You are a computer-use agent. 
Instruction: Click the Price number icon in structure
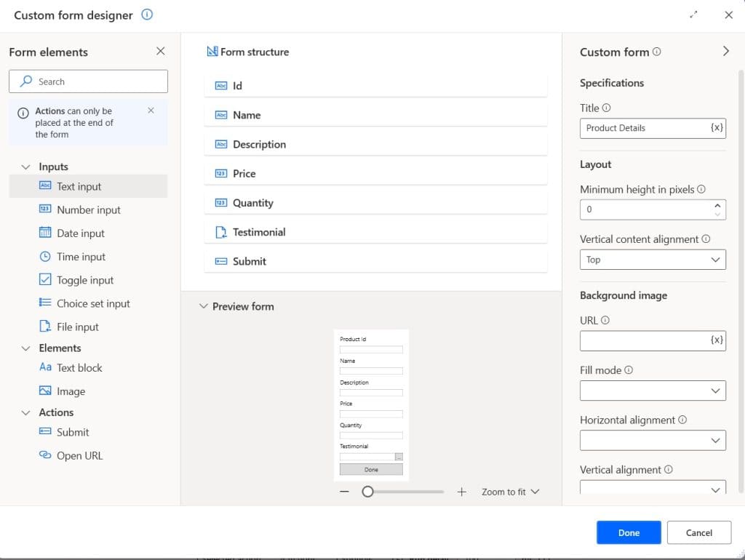[221, 173]
